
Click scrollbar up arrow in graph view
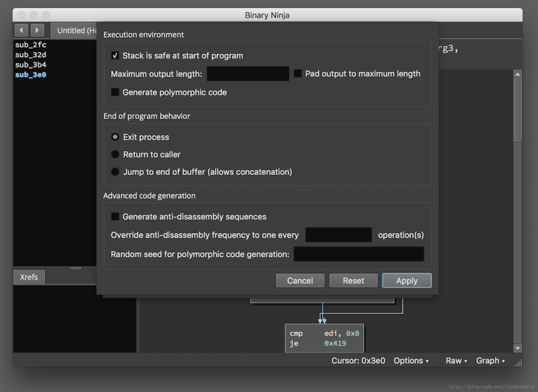[x=517, y=74]
